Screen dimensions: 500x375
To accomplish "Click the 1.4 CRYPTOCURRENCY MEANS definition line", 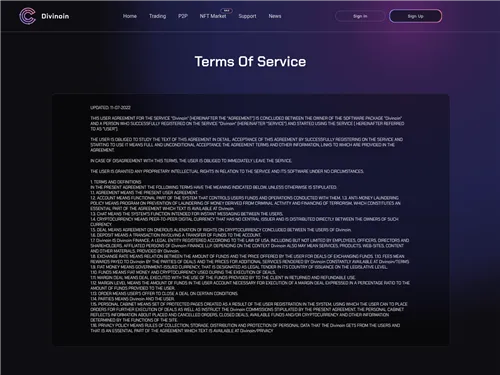I will (x=244, y=222).
